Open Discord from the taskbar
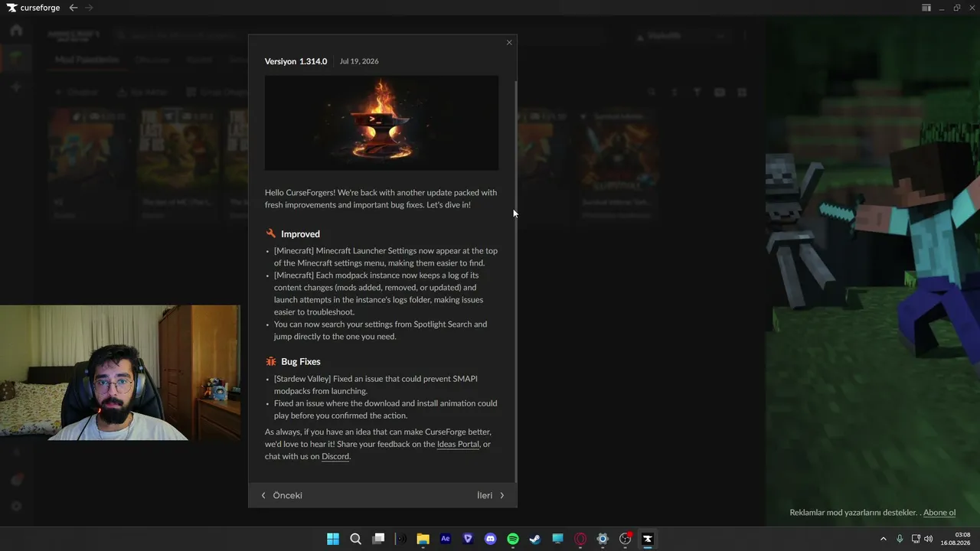Viewport: 980px width, 551px height. pyautogui.click(x=491, y=539)
